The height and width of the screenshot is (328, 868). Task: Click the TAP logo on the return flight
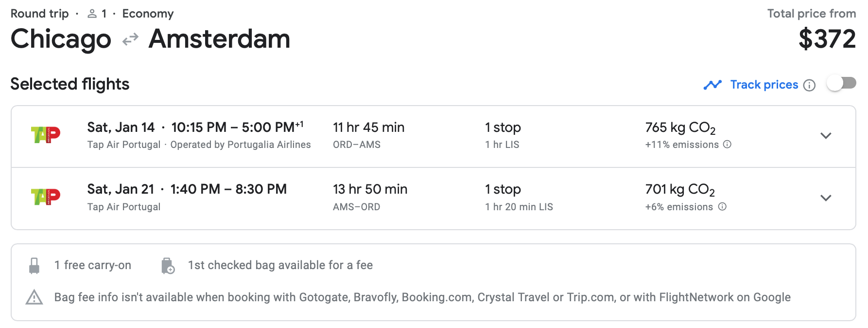pyautogui.click(x=46, y=197)
